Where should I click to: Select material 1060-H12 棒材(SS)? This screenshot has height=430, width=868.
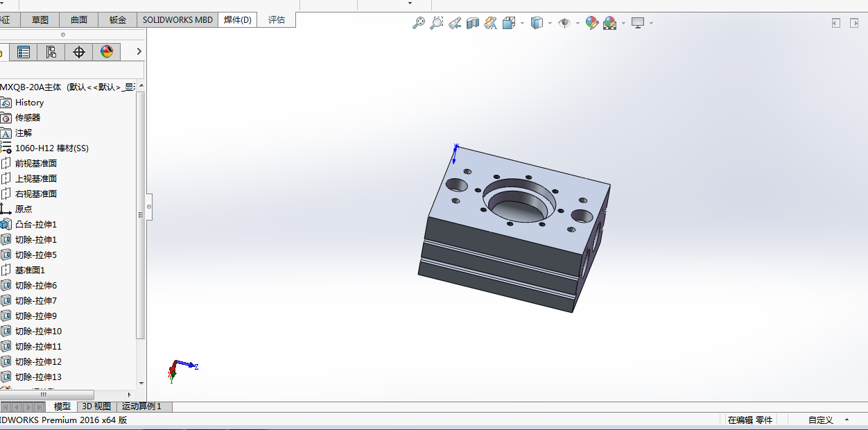coord(52,148)
